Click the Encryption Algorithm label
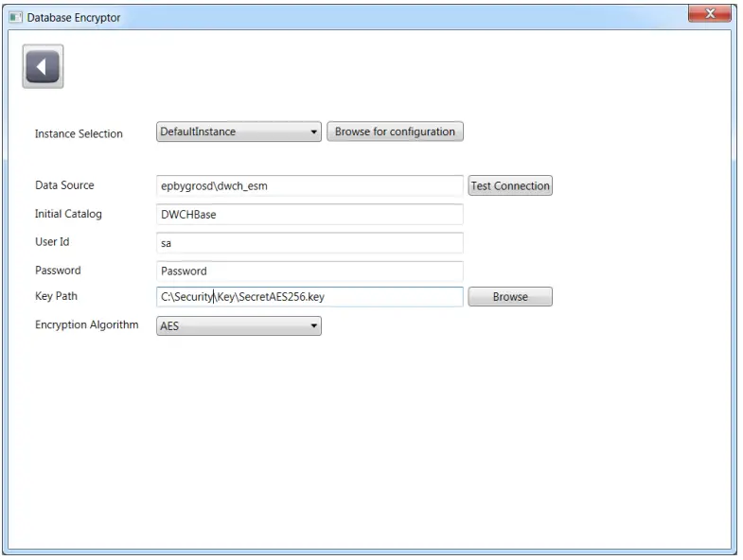The image size is (743, 560). point(87,325)
